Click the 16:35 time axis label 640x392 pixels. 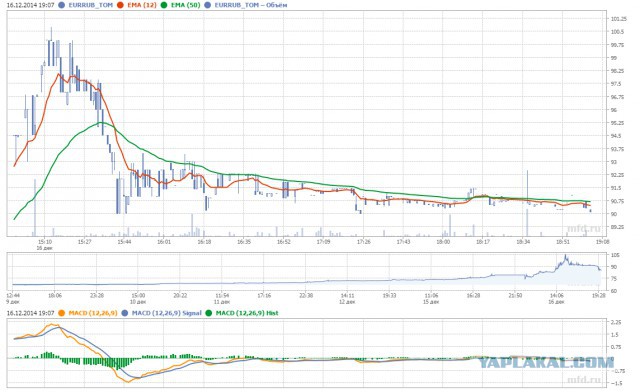pyautogui.click(x=244, y=242)
